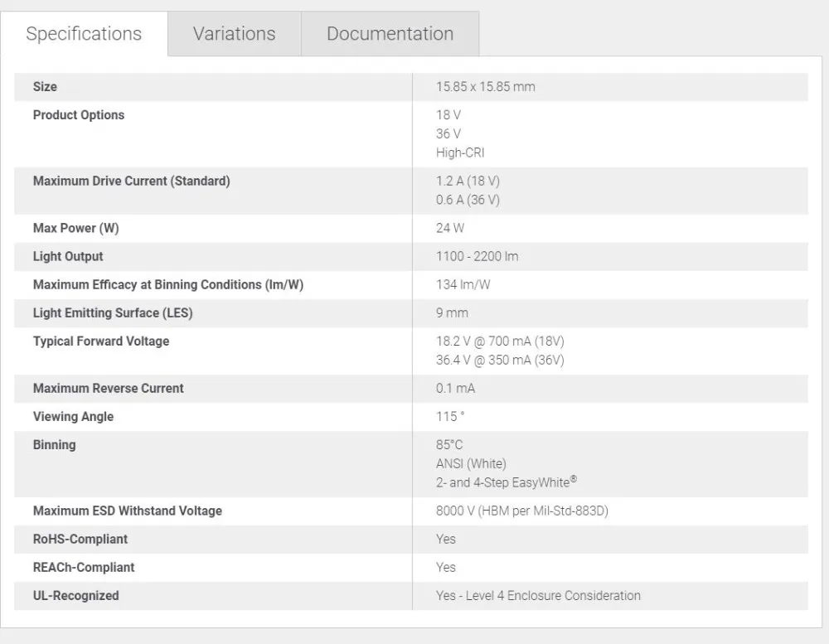Select the 'Yes' value for REACh-Compliant
This screenshot has width=829, height=644.
click(x=446, y=568)
